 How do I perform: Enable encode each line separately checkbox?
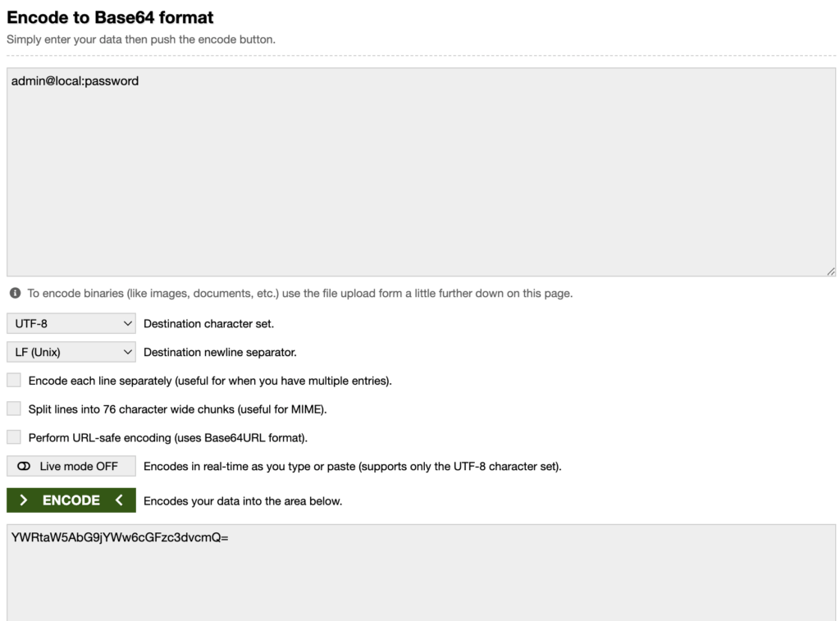click(x=14, y=381)
